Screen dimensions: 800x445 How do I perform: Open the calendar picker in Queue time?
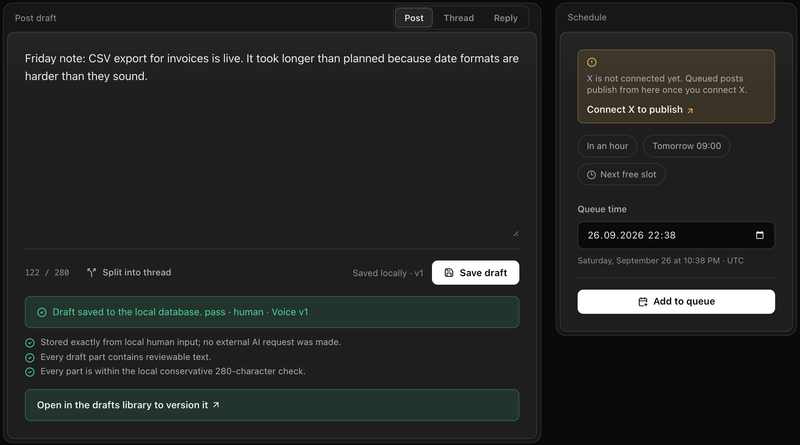[760, 235]
